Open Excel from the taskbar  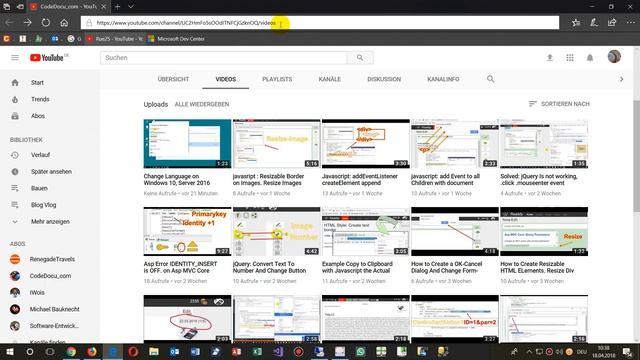[x=257, y=351]
